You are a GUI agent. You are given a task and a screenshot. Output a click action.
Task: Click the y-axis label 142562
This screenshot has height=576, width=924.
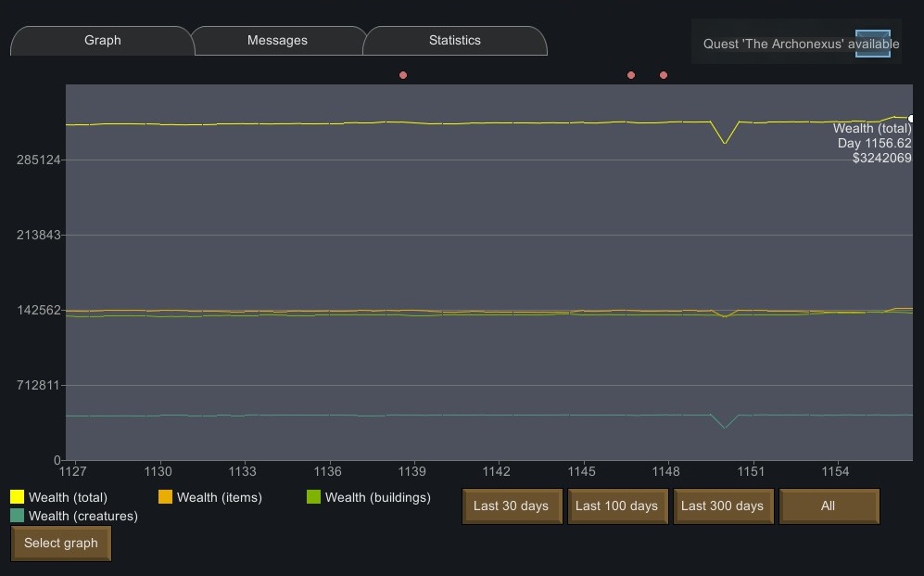pyautogui.click(x=38, y=310)
